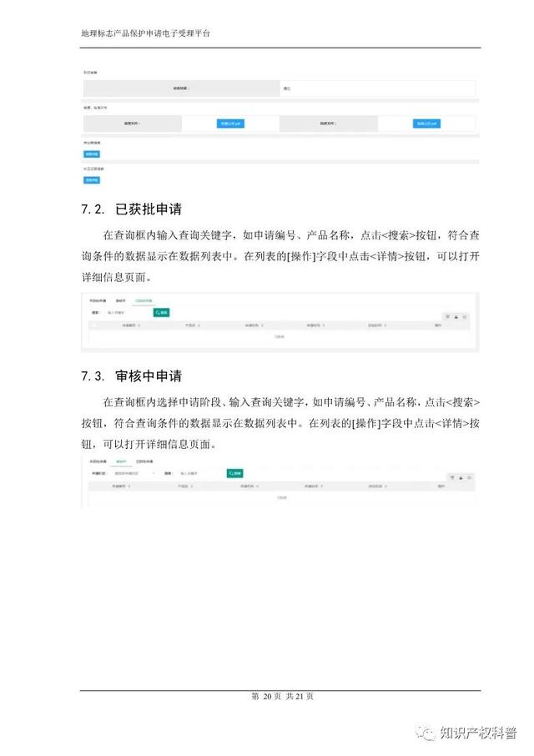Viewport: 534px width, 756px height.
Task: Select the middle 审核中 tab in the 7.2 screenshot
Action: coord(120,301)
